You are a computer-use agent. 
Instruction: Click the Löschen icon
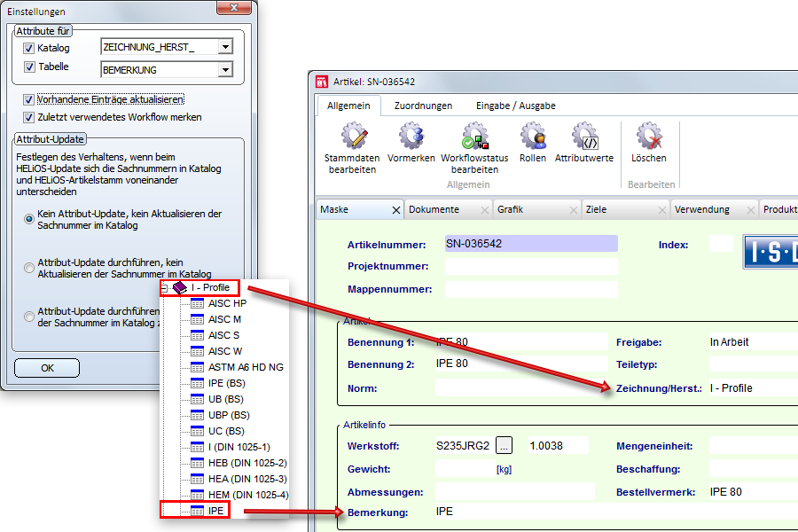coord(648,138)
